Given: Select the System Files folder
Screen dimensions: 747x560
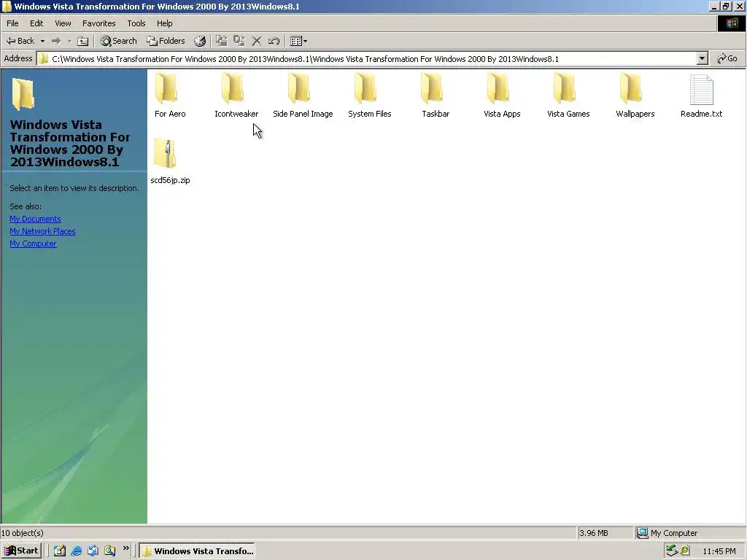Looking at the screenshot, I should click(x=369, y=96).
